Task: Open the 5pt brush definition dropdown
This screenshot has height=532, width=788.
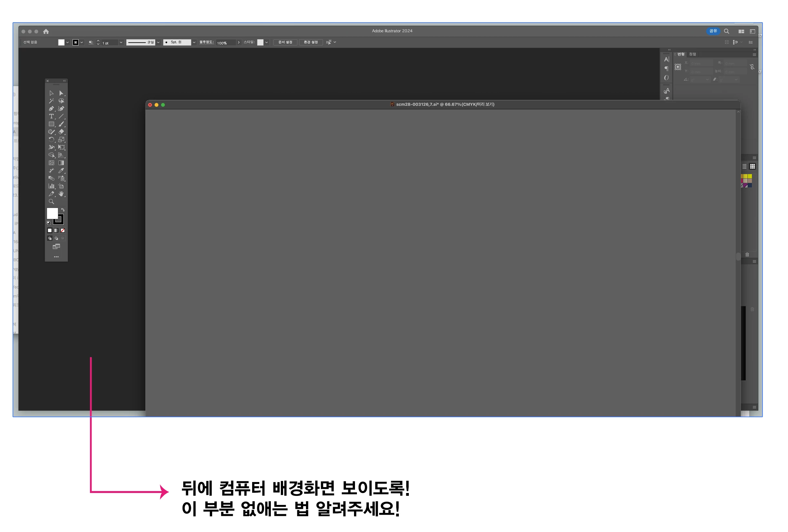Action: point(194,42)
